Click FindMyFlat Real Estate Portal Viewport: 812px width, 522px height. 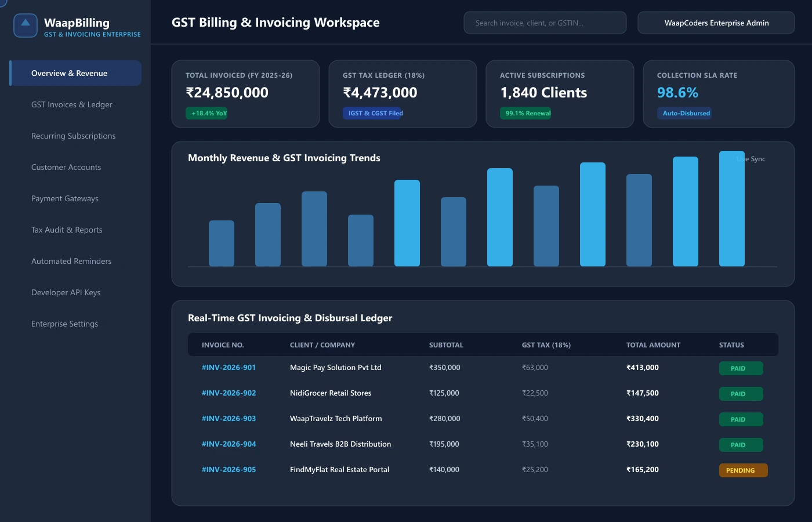pyautogui.click(x=339, y=469)
